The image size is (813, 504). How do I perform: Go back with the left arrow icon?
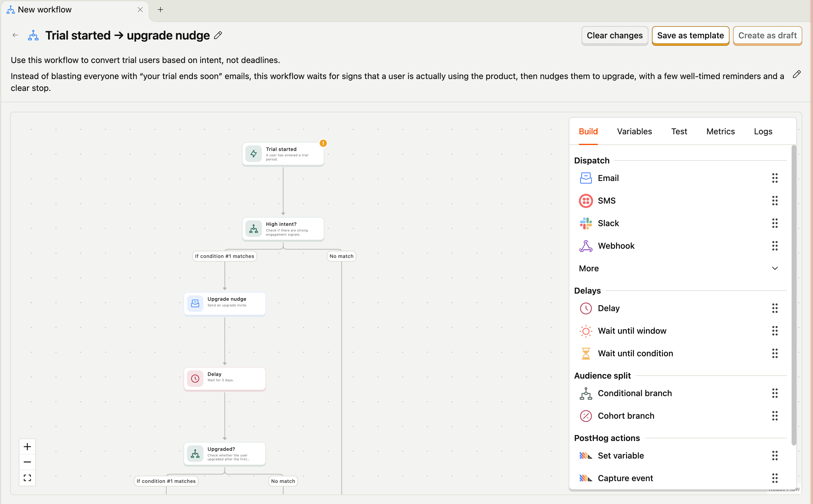15,35
